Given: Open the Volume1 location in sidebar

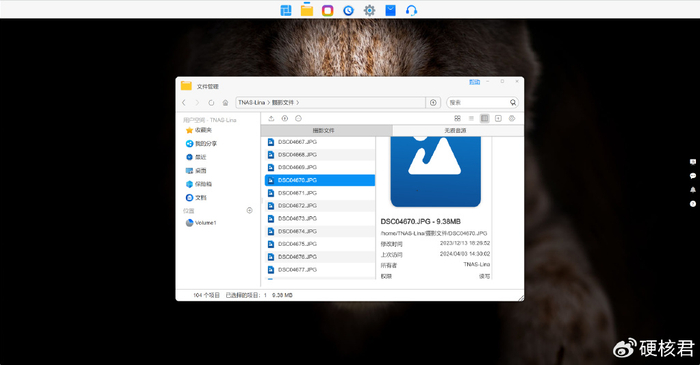Looking at the screenshot, I should pyautogui.click(x=201, y=223).
